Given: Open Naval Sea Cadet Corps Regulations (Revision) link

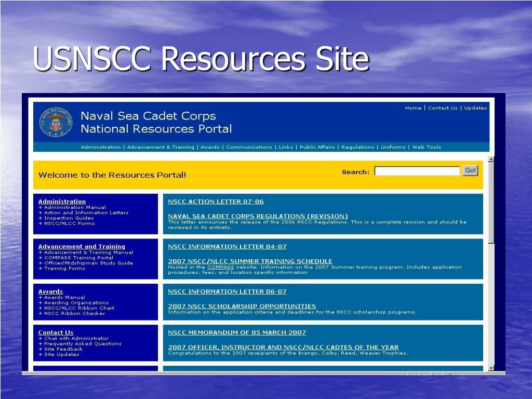Looking at the screenshot, I should (x=258, y=216).
